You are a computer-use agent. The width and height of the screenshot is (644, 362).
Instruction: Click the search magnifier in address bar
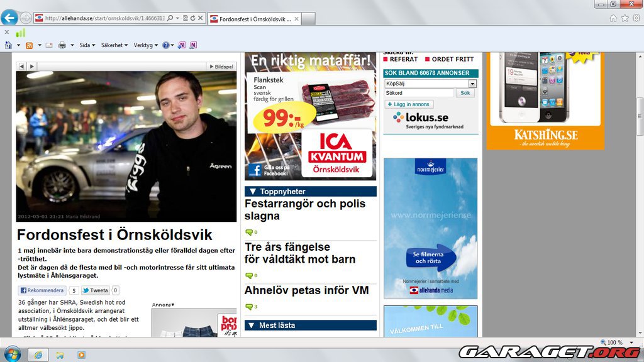click(170, 18)
